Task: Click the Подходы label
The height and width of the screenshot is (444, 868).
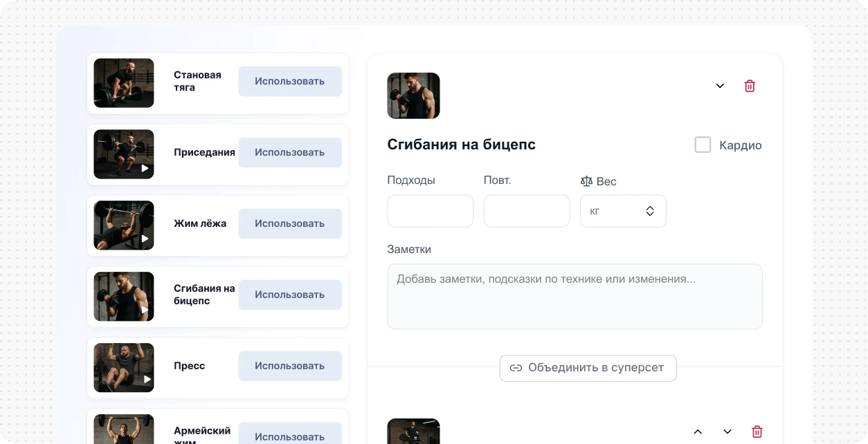Action: click(x=411, y=181)
